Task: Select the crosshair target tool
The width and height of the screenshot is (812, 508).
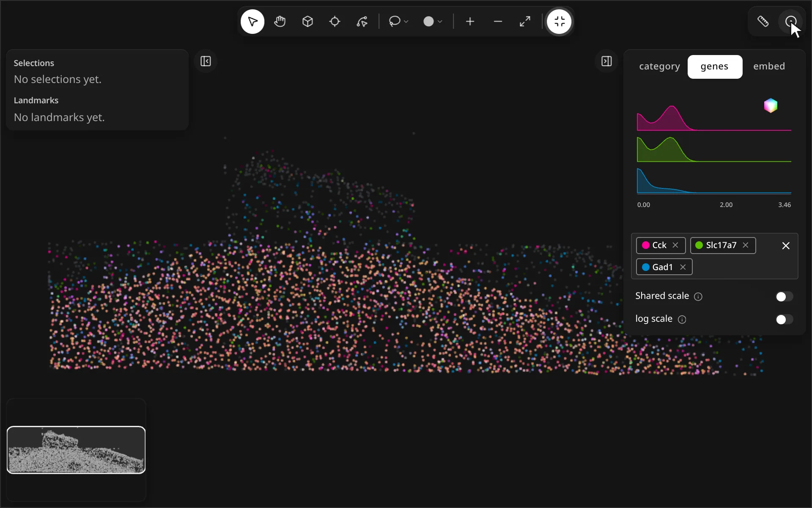Action: 335,22
